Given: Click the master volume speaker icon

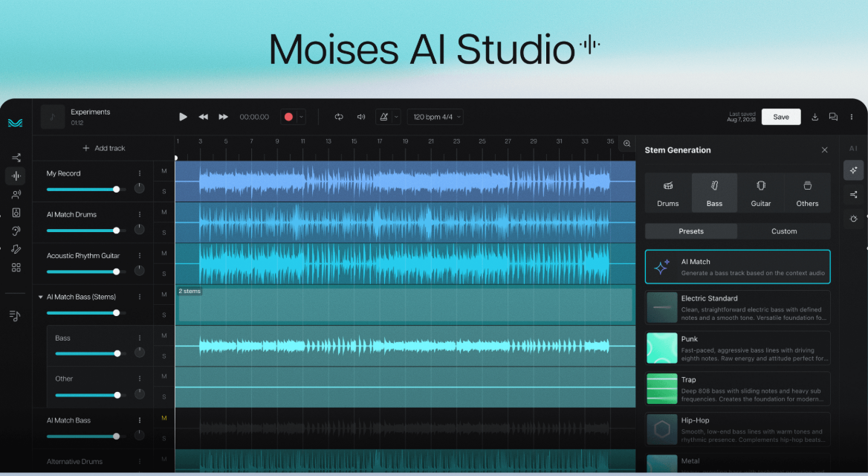Looking at the screenshot, I should click(x=361, y=117).
